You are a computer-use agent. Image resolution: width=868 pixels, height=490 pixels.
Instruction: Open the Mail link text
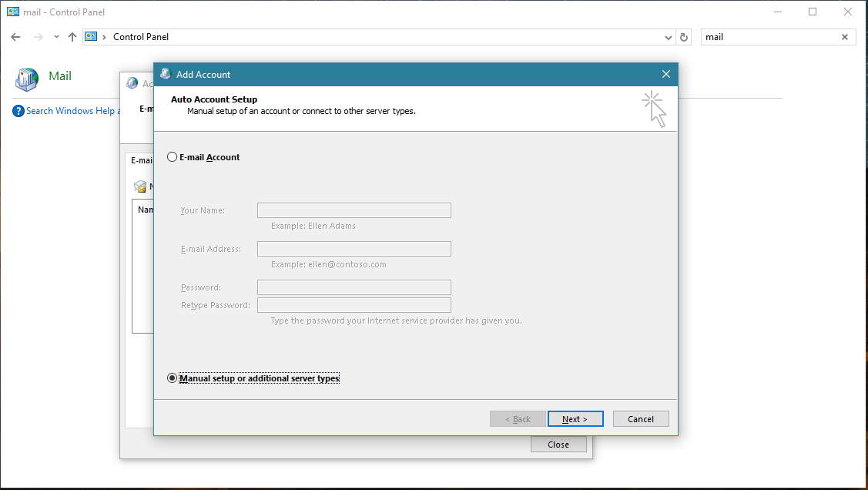pyautogui.click(x=60, y=76)
